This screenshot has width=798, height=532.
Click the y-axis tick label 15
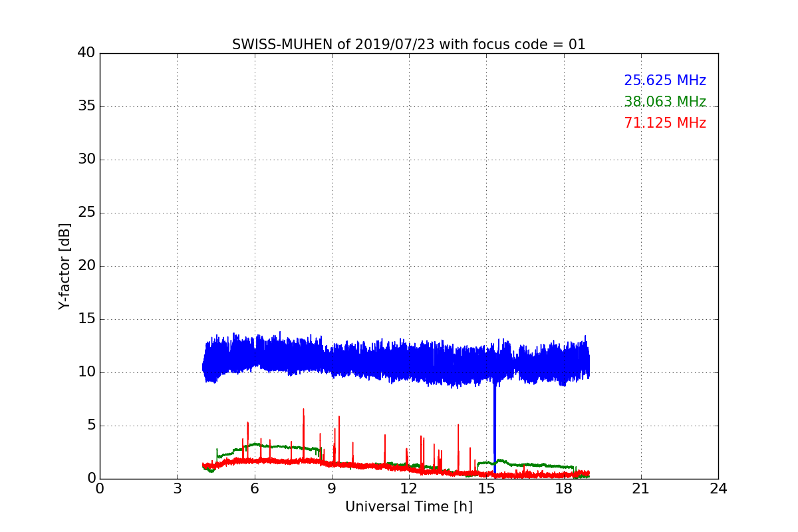(86, 319)
